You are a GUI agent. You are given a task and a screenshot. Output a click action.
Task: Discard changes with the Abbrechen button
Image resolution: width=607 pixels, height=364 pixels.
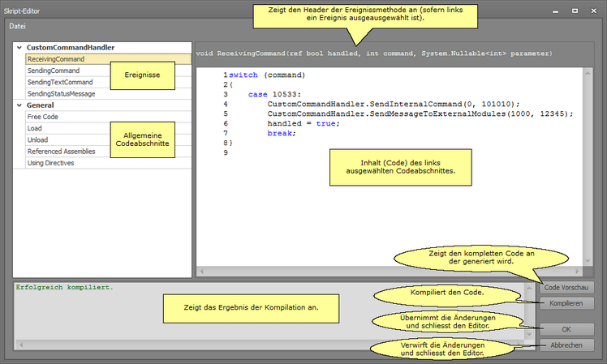pos(566,345)
